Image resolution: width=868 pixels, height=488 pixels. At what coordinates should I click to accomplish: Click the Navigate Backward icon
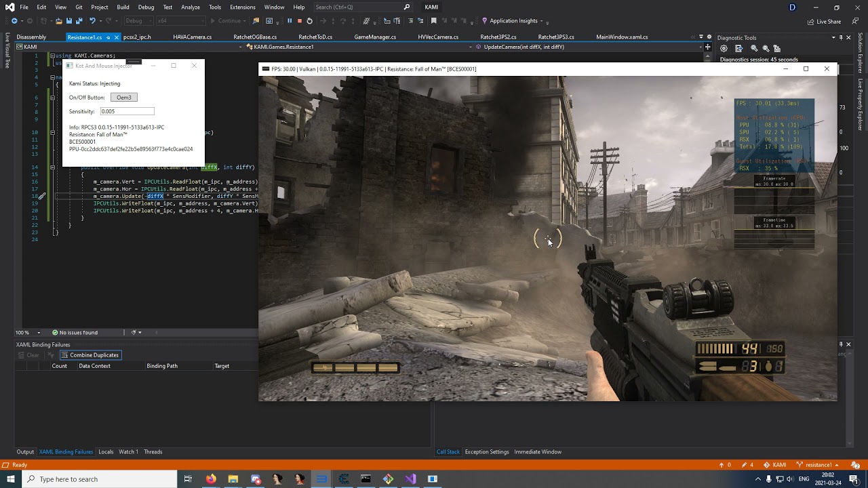tap(14, 21)
